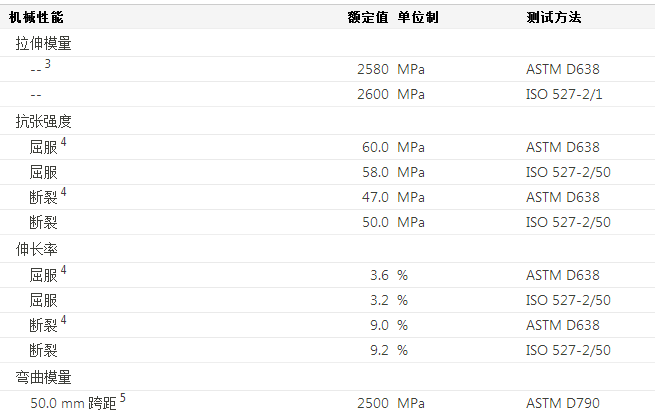Viewport: 660px width, 413px height.
Task: Click footnote 3 link under 拉伸模量
Action: (47, 64)
